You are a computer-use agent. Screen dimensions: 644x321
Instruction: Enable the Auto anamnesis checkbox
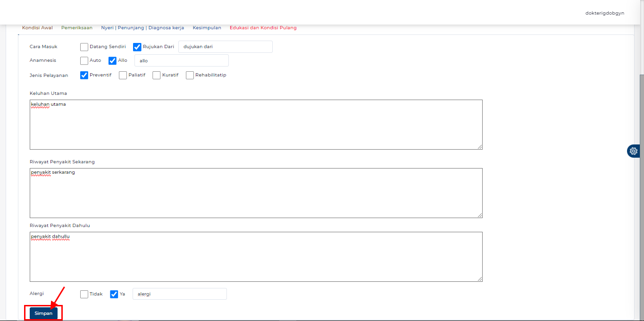[x=84, y=60]
